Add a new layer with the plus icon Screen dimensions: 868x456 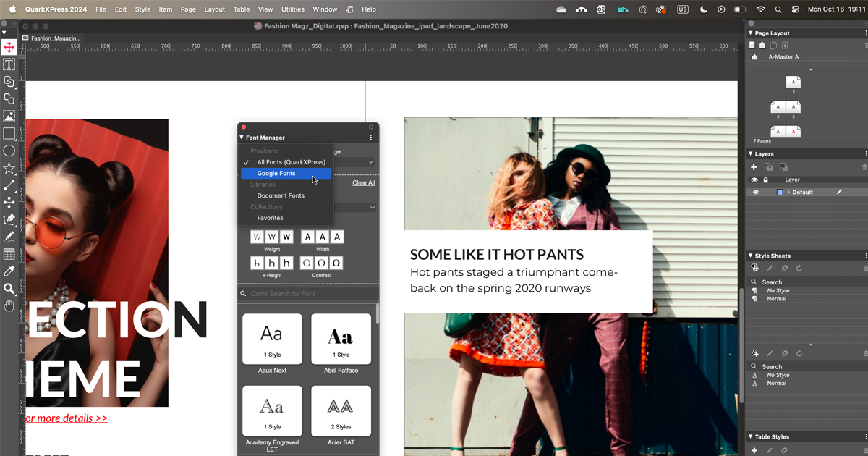(754, 166)
